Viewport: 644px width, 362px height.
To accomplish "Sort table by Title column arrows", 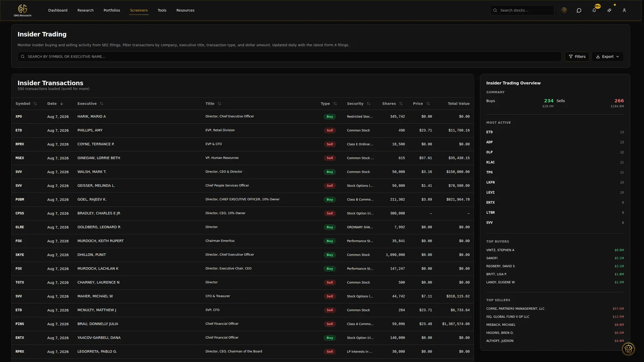I will pyautogui.click(x=219, y=104).
